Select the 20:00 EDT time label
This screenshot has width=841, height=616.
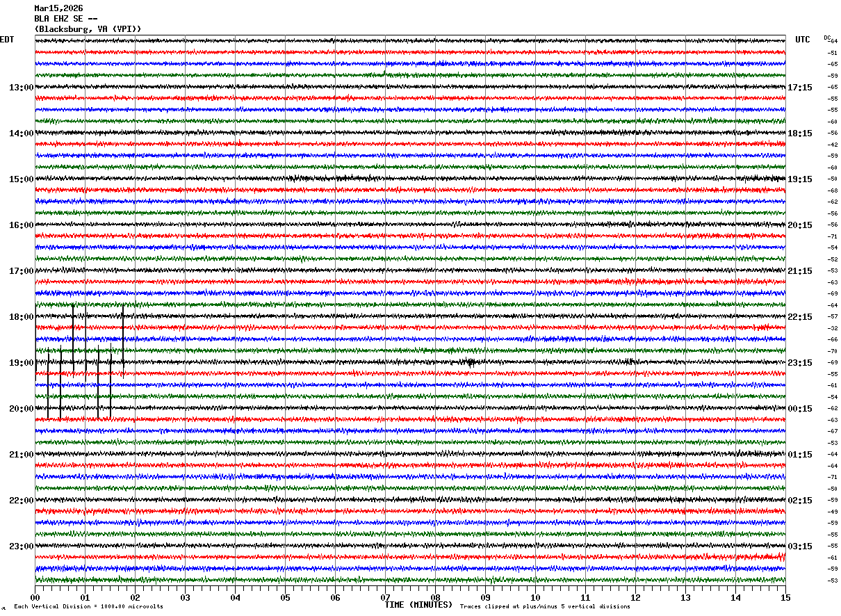tap(22, 409)
